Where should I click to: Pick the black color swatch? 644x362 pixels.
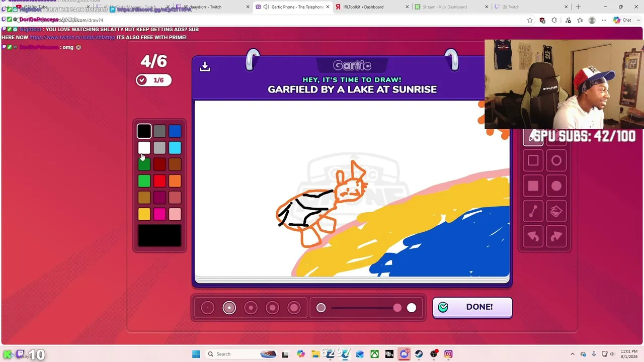pos(144,131)
